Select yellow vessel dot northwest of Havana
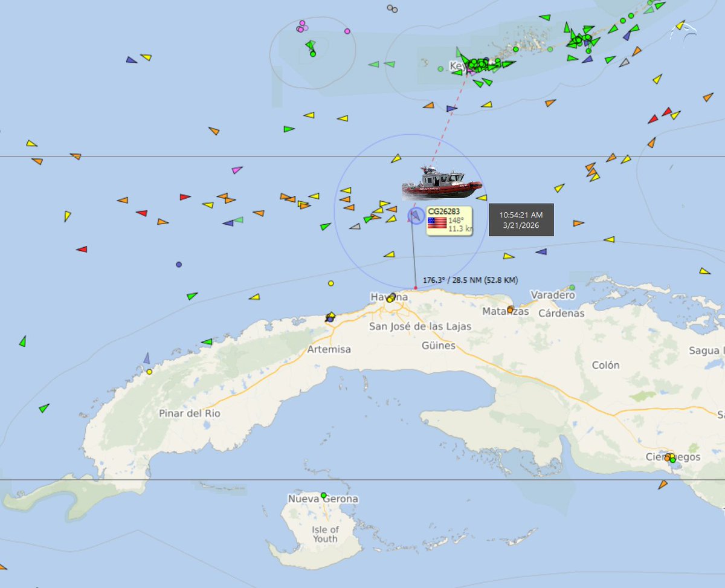 coord(330,283)
